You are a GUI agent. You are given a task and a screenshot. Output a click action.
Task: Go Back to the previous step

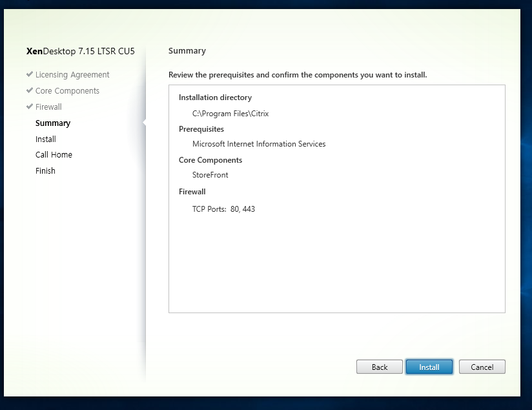click(380, 367)
